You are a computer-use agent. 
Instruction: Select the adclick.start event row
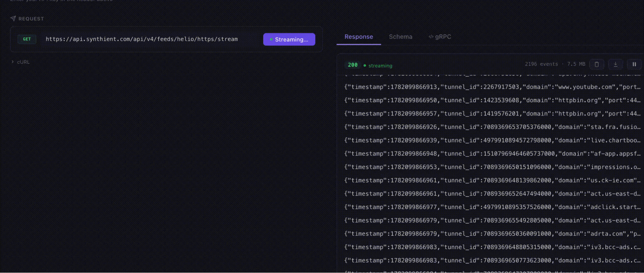pyautogui.click(x=492, y=207)
